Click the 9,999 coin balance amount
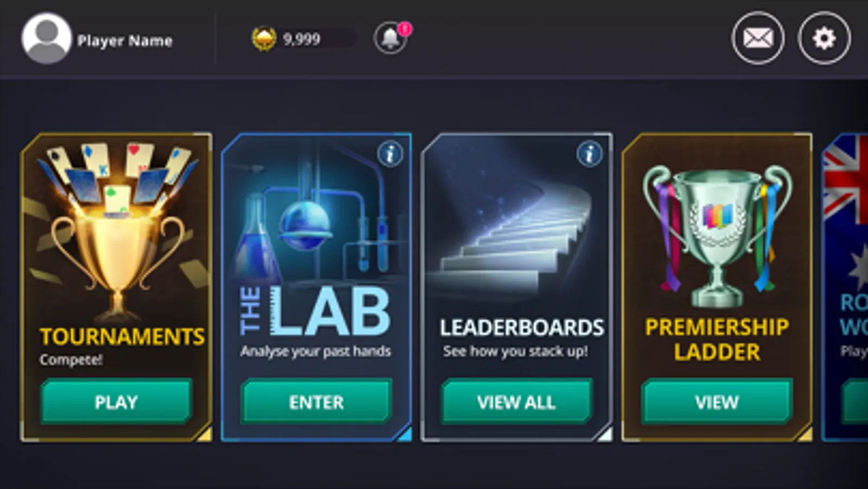 301,39
